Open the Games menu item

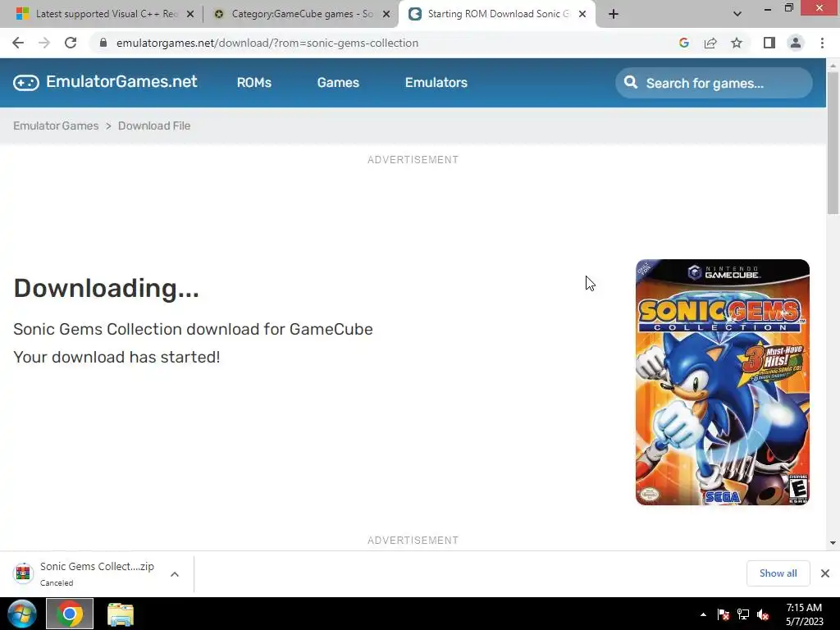338,83
